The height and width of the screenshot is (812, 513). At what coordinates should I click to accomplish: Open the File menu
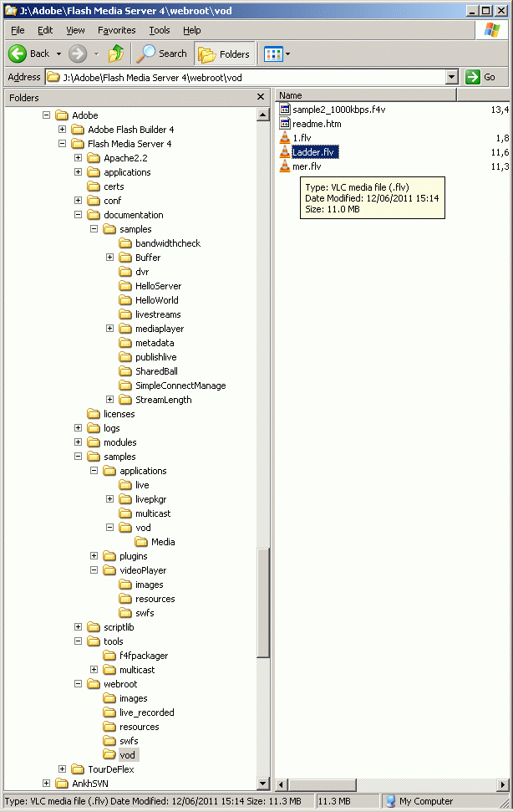(x=18, y=30)
